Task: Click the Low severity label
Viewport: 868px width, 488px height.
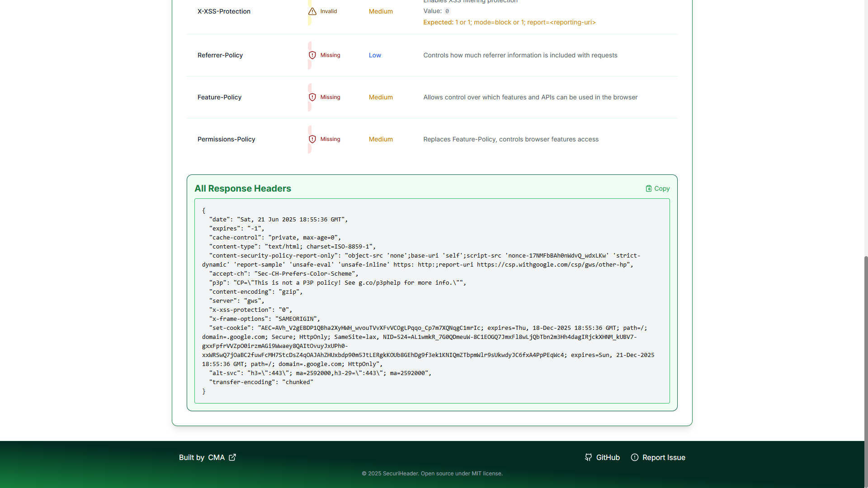Action: (x=375, y=55)
